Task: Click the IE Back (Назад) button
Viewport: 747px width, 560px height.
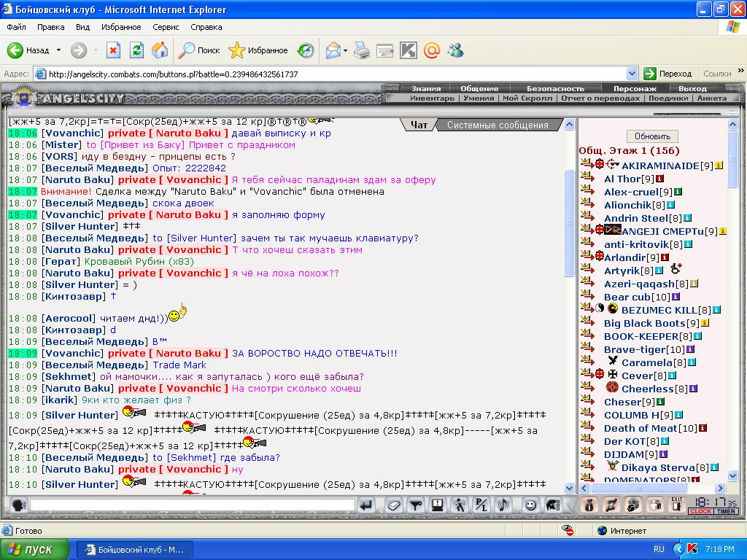Action: [28, 50]
